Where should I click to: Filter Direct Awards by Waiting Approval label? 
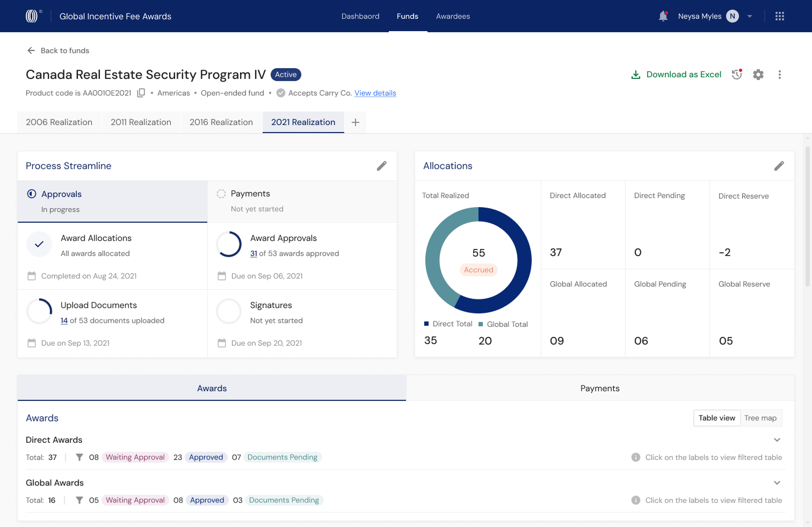135,457
